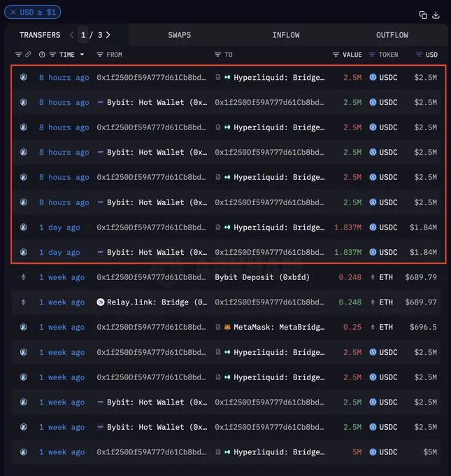Toggle the clock time-format icon
451x476 pixels.
click(x=42, y=55)
